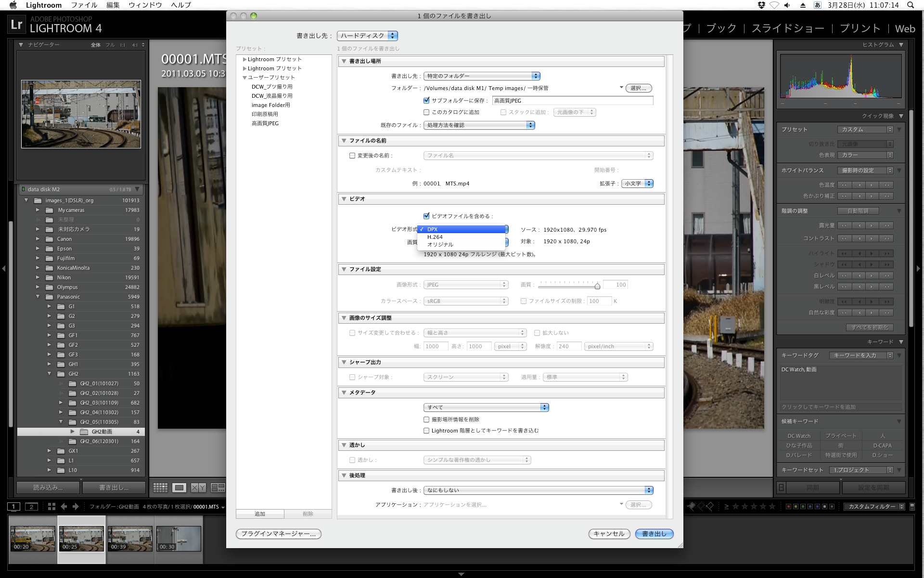Open the ファイル menu
This screenshot has height=578, width=924.
[x=85, y=5]
